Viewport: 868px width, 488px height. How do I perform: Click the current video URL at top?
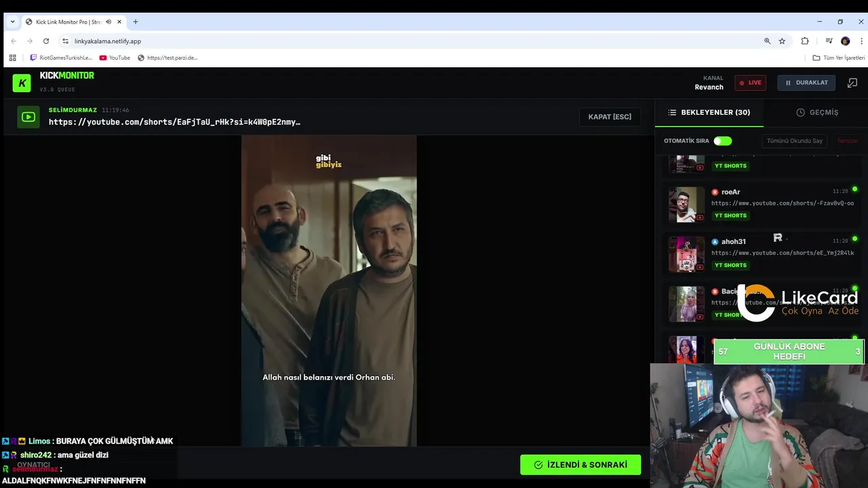(x=174, y=122)
